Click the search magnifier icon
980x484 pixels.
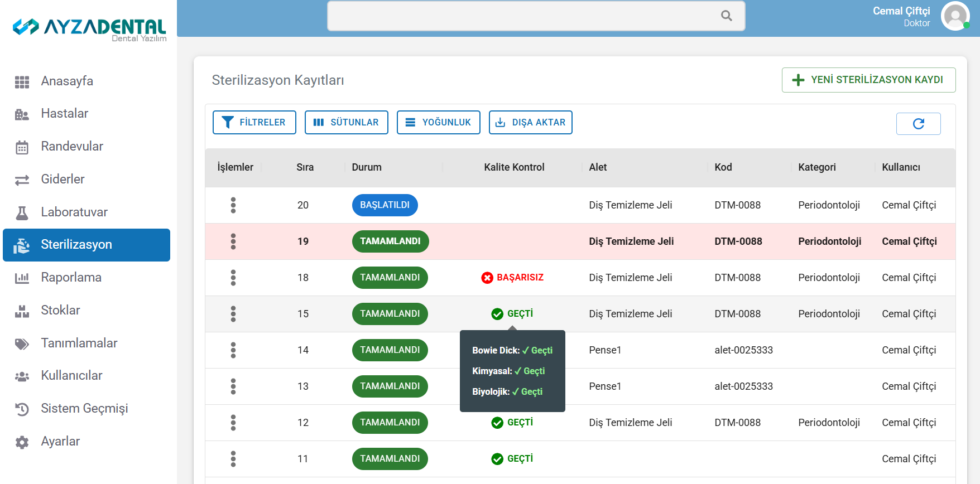click(x=726, y=16)
